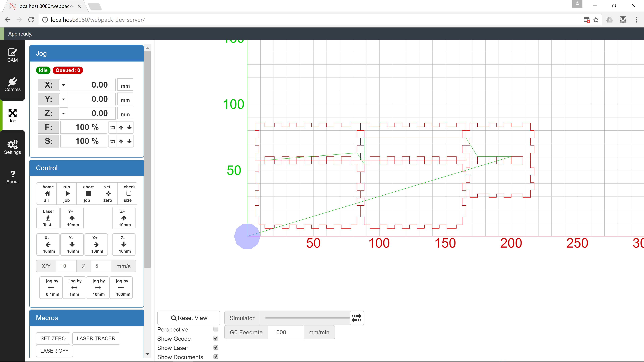Enable the Perspective checkbox

pos(216,329)
